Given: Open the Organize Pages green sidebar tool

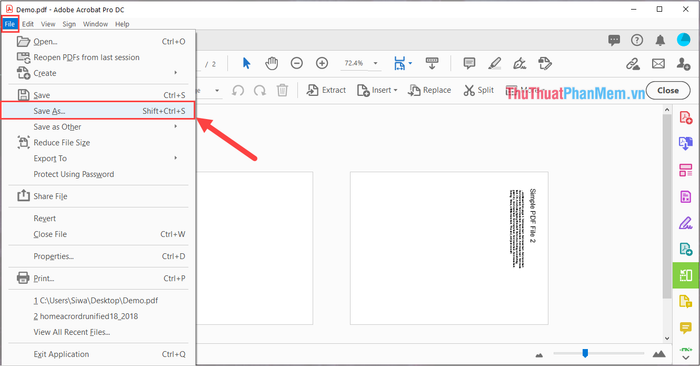Looking at the screenshot, I should click(686, 275).
